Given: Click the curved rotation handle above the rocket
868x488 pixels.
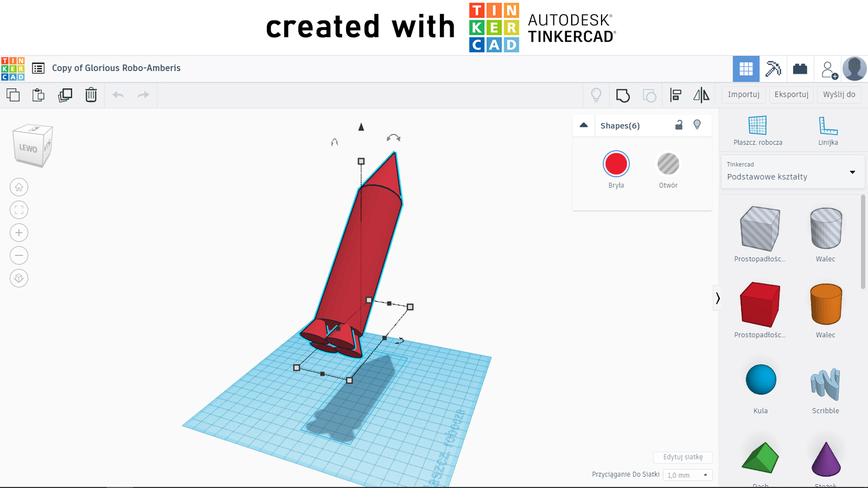Looking at the screenshot, I should pyautogui.click(x=393, y=138).
